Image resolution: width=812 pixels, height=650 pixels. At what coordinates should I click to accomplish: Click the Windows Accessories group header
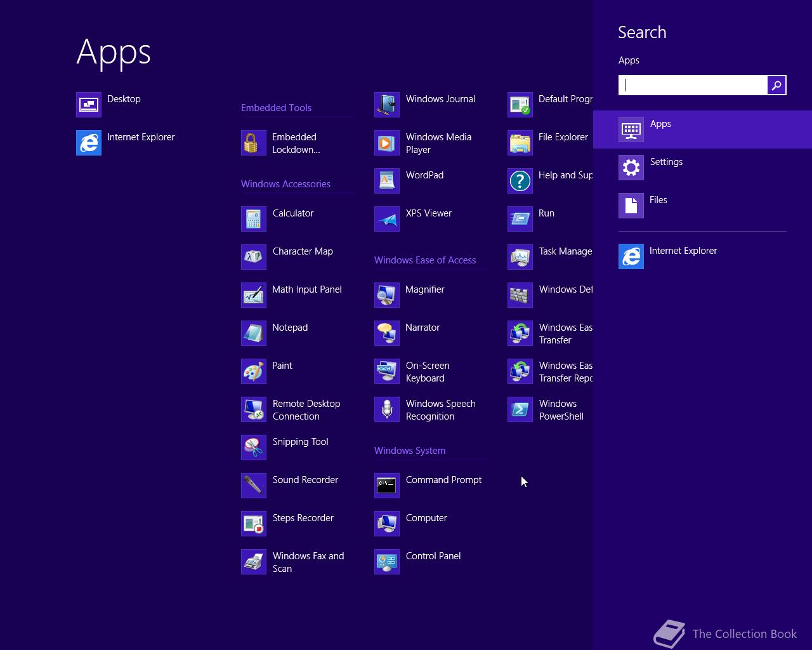pos(285,184)
